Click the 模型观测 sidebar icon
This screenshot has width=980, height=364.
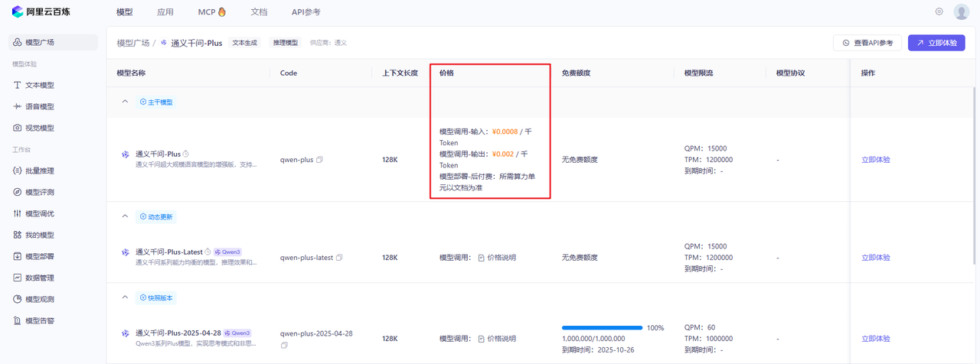click(18, 299)
